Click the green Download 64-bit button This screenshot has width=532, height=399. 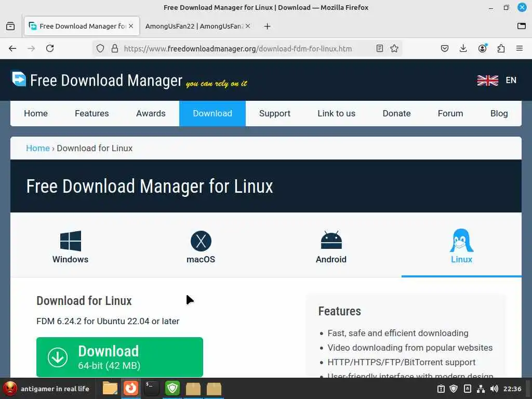tap(120, 357)
